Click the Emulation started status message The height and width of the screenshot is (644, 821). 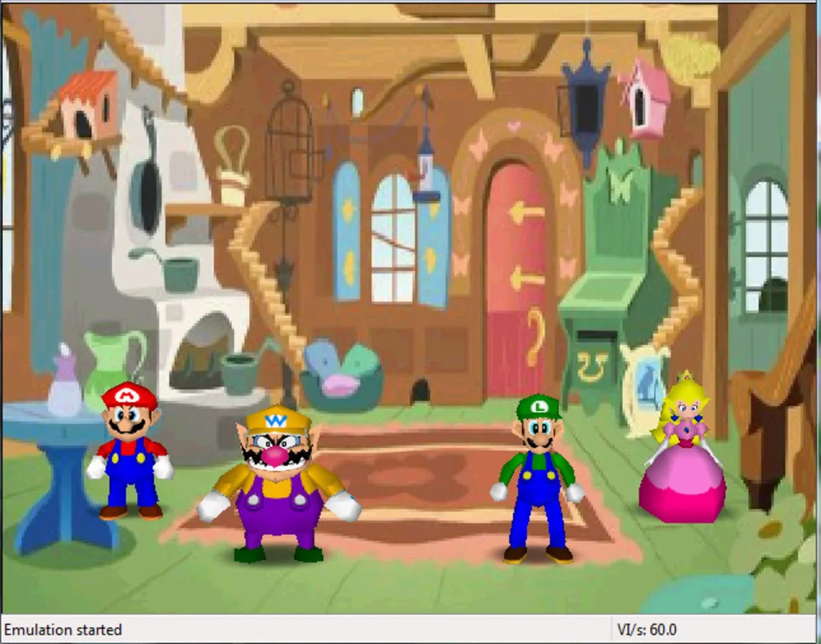point(63,629)
